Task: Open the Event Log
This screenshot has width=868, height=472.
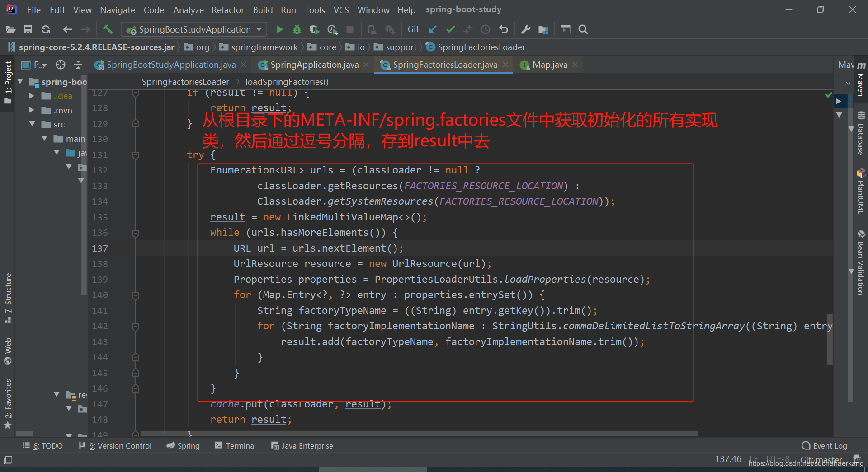Action: click(x=825, y=446)
